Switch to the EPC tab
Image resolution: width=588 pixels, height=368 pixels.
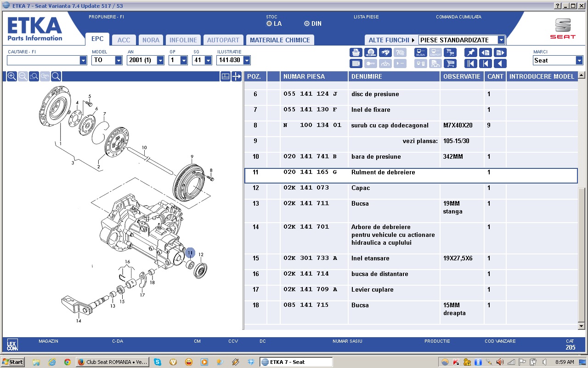[97, 39]
